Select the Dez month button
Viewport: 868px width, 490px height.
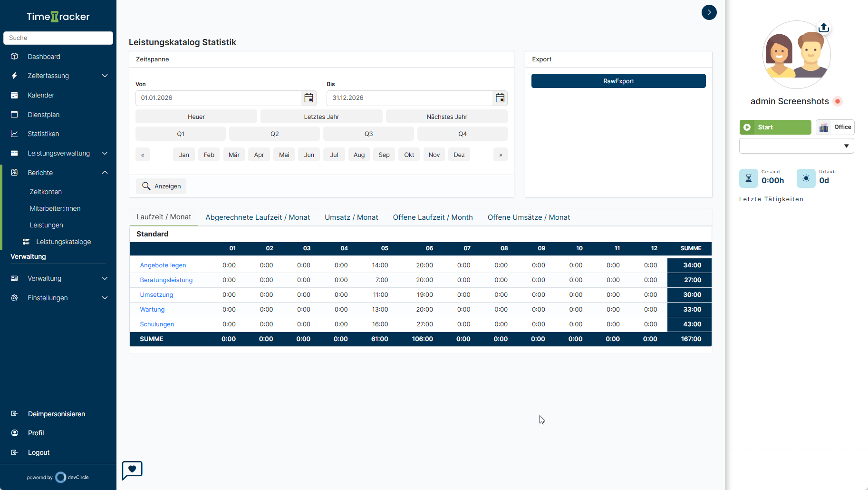tap(459, 155)
